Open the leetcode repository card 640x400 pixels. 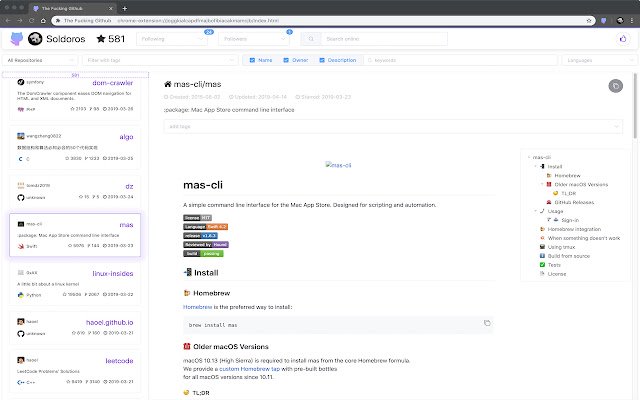click(75, 372)
